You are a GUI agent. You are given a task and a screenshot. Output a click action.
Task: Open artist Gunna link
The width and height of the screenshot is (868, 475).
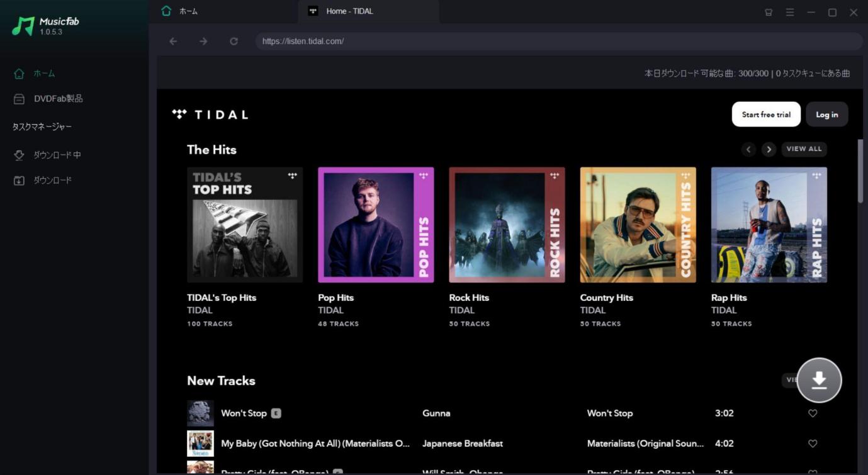point(436,413)
